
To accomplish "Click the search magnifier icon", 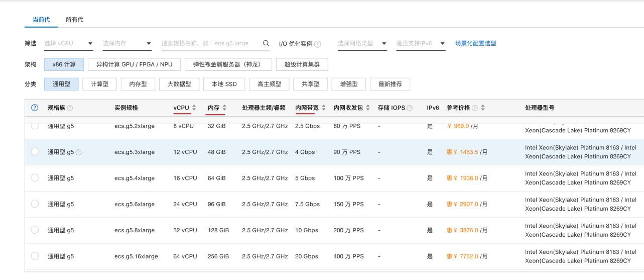I will [x=266, y=43].
